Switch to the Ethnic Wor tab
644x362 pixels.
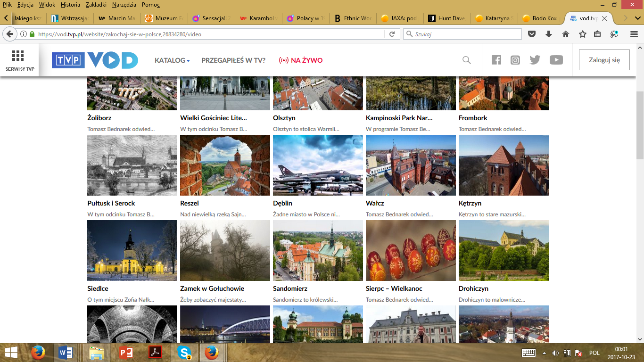tap(353, 18)
